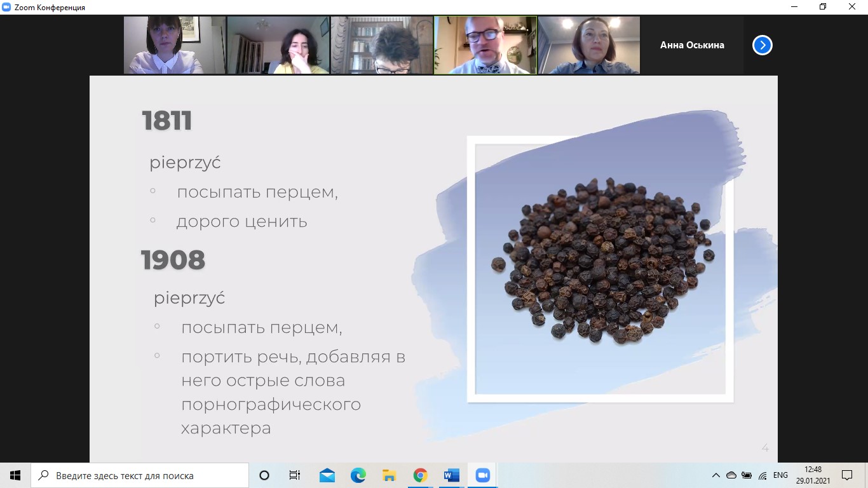868x488 pixels.
Task: Click 'pieprzyć' word under 1811
Action: coord(185,163)
